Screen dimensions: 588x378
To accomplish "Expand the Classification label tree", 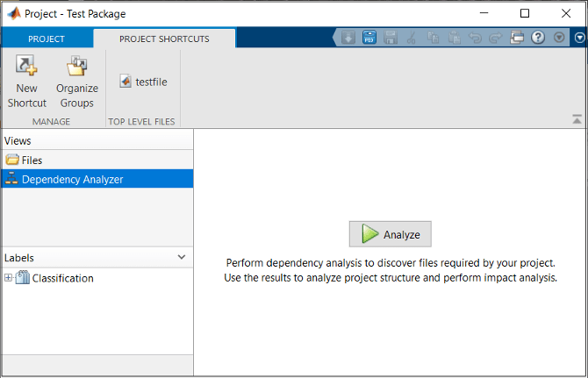I will 8,278.
